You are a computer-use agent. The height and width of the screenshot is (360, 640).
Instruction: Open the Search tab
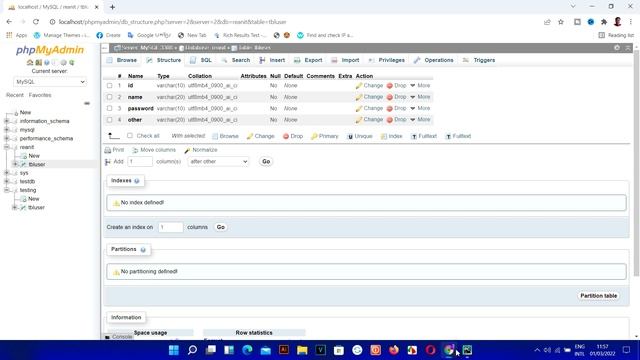tap(236, 60)
